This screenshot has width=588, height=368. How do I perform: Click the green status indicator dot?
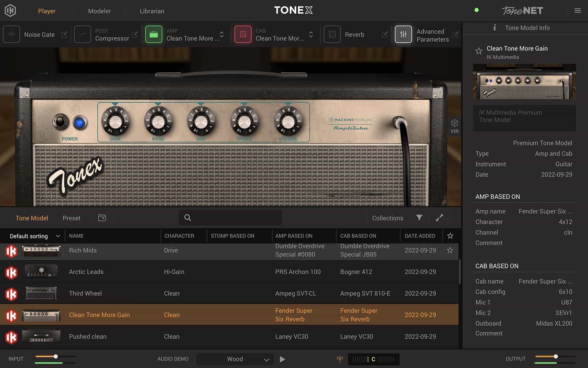(x=477, y=10)
